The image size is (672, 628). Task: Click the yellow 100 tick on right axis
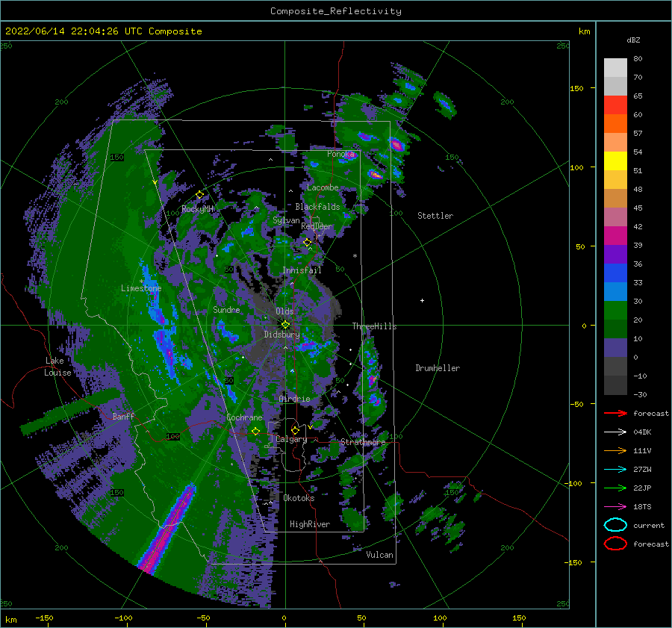(x=576, y=167)
